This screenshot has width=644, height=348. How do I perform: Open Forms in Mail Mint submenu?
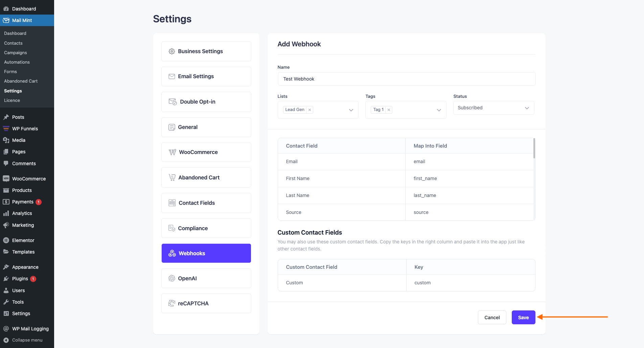10,71
